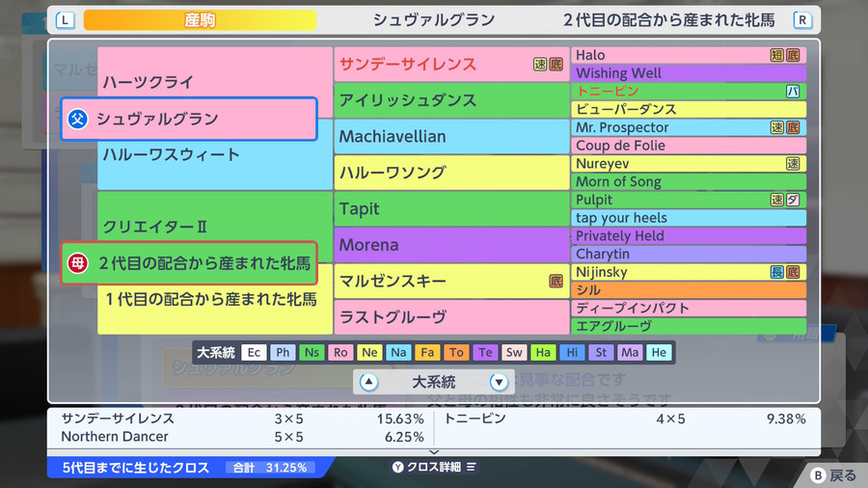This screenshot has width=868, height=488.
Task: Select マルゼンスキー pedigree cell
Action: (x=451, y=281)
